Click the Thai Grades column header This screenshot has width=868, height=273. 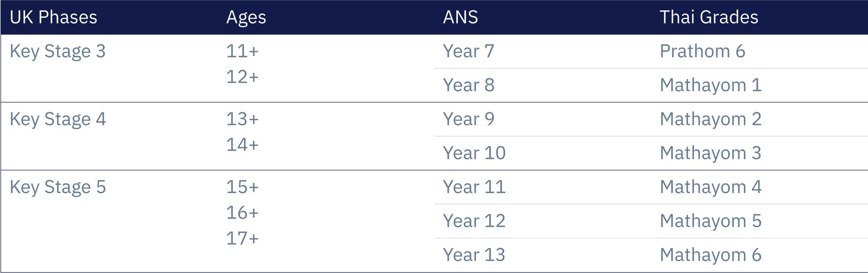pos(709,17)
